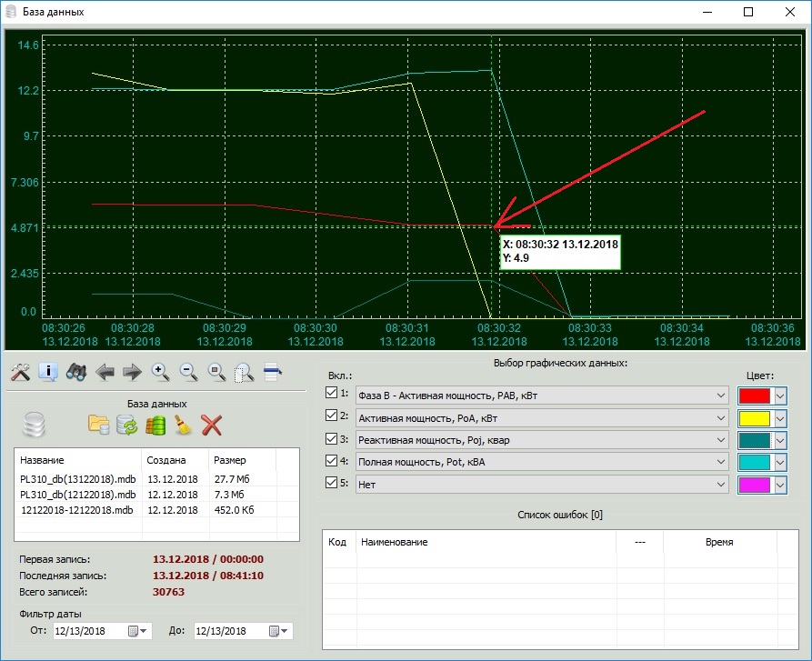Go back with the left arrow icon

tap(105, 372)
